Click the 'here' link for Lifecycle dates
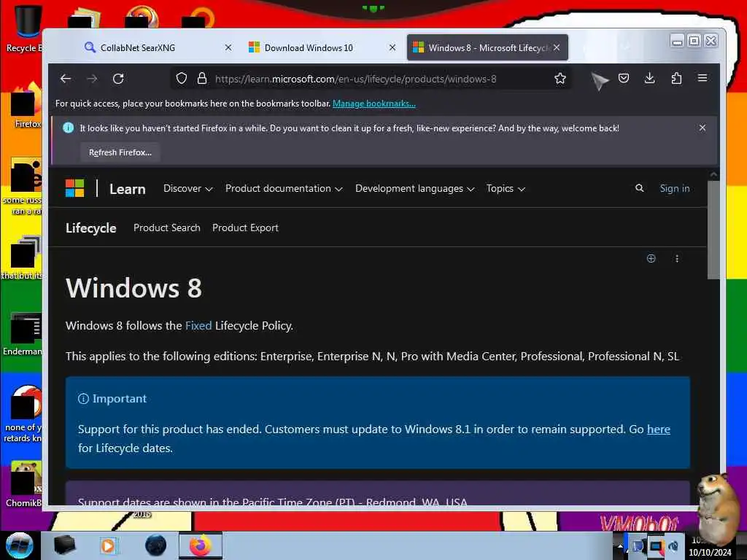 659,429
